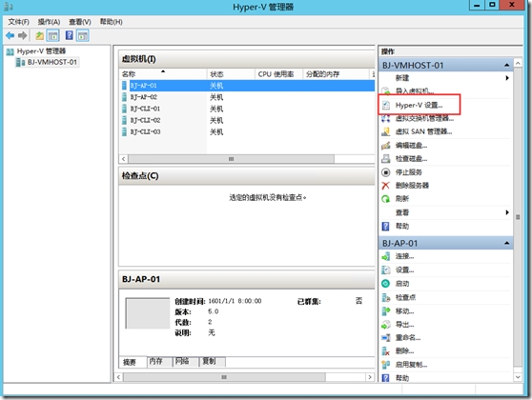Select virtual machine BJ-AP-02 row

tap(248, 97)
